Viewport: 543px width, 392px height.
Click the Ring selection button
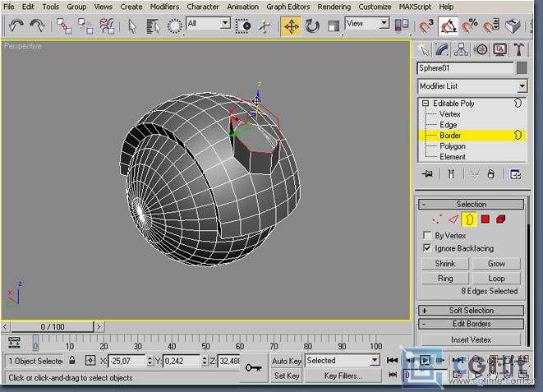click(x=445, y=278)
